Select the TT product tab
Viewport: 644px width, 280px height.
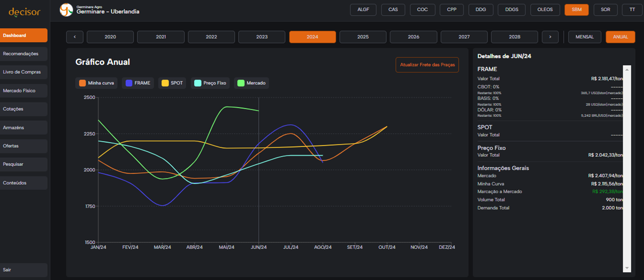click(x=632, y=10)
